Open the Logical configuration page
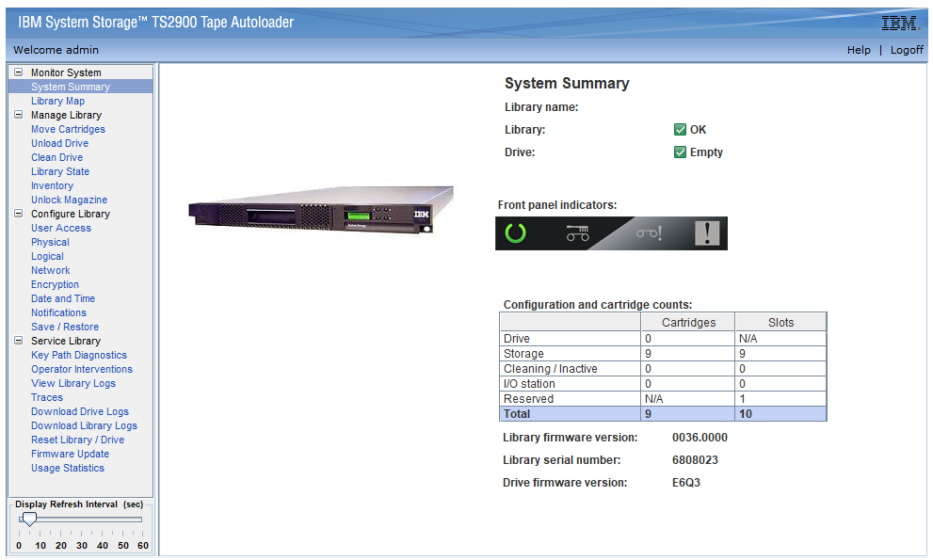 tap(47, 257)
